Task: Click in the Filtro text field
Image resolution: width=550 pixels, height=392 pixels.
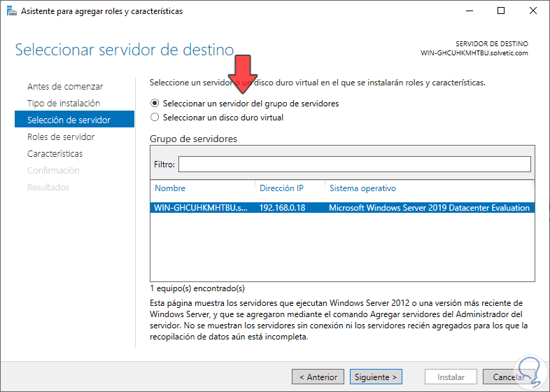Action: 354,164
